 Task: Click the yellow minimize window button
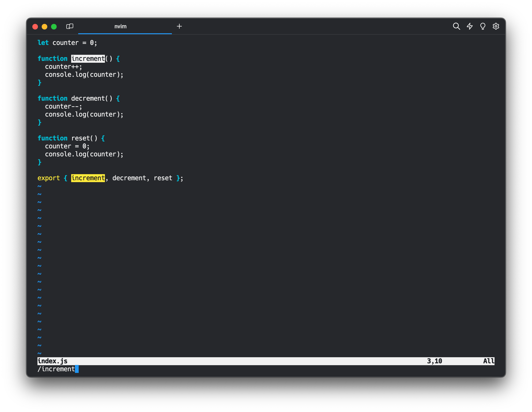click(44, 26)
